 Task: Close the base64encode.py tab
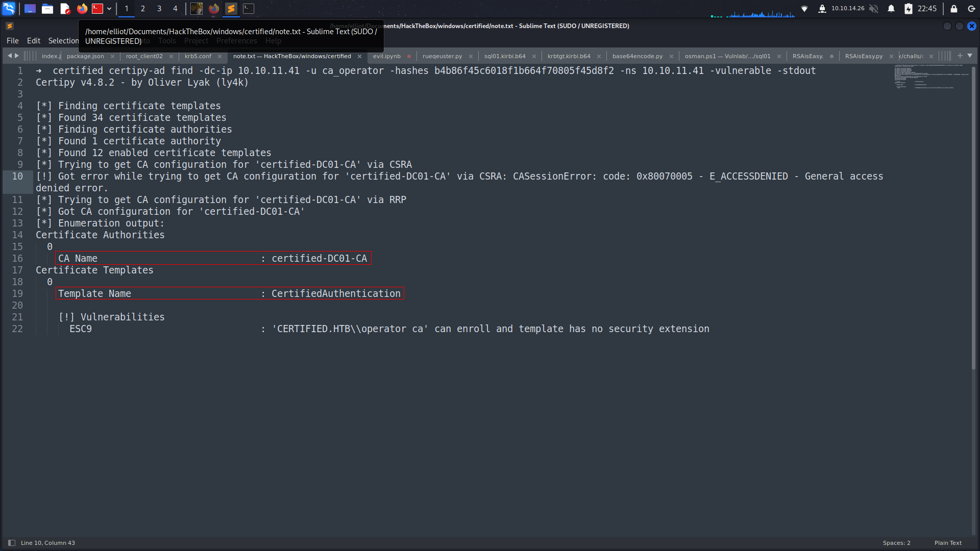point(671,56)
